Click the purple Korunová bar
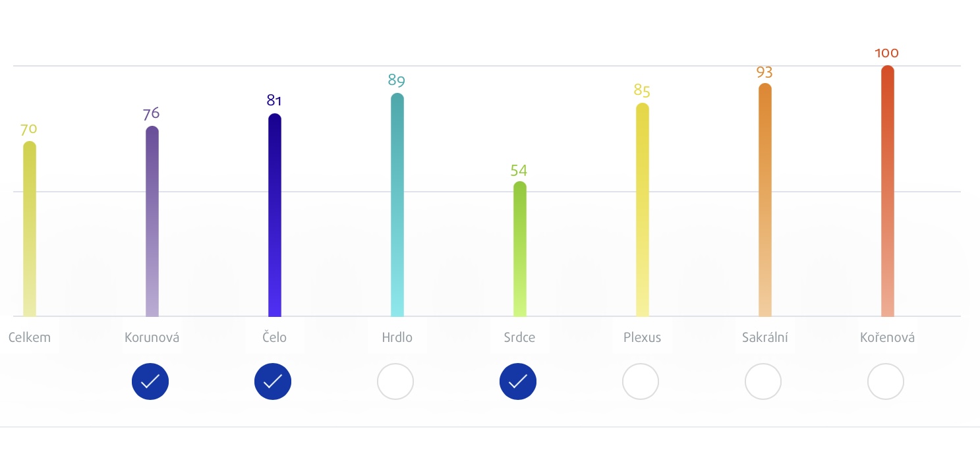980x450 pixels. pyautogui.click(x=152, y=221)
